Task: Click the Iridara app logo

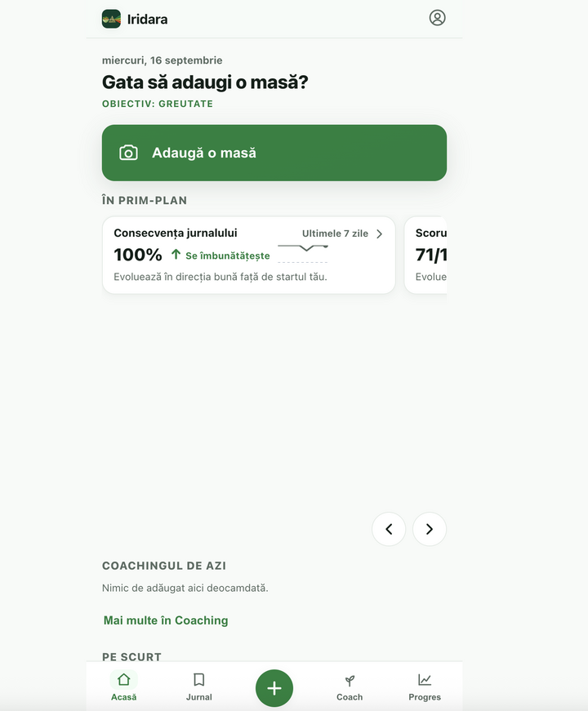Action: 111,19
